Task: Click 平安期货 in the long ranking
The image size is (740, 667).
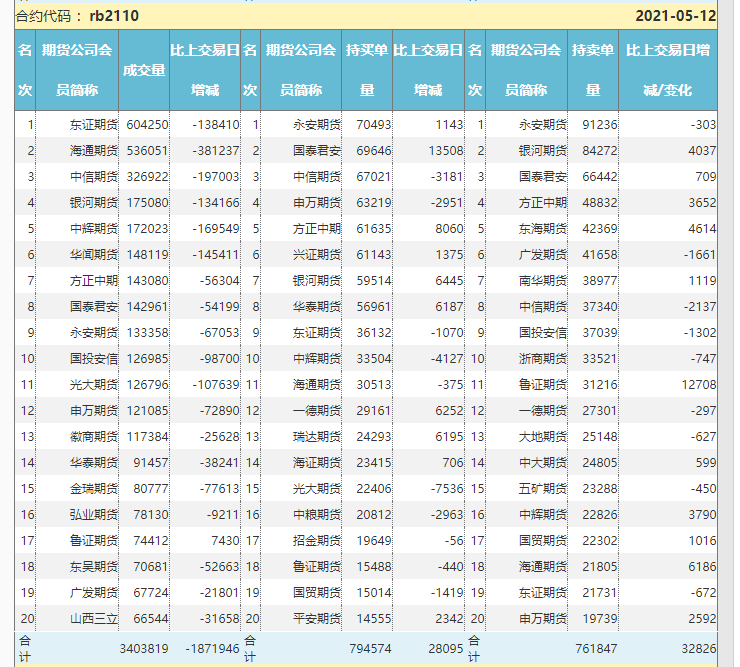Action: (x=316, y=618)
